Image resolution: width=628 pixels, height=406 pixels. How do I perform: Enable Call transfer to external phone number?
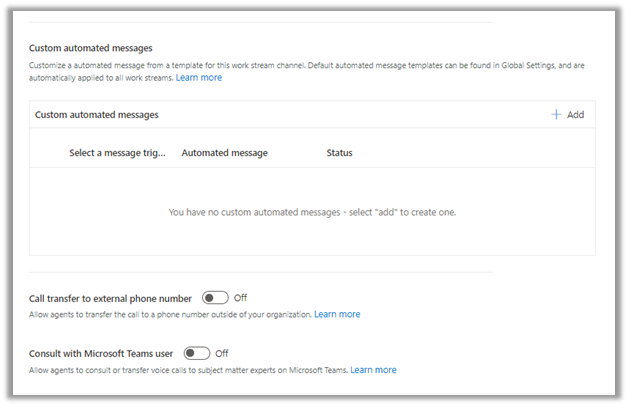pyautogui.click(x=214, y=298)
